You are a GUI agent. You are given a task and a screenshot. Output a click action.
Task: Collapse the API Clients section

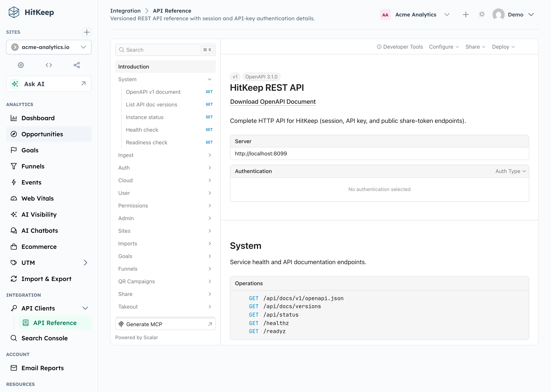tap(85, 308)
